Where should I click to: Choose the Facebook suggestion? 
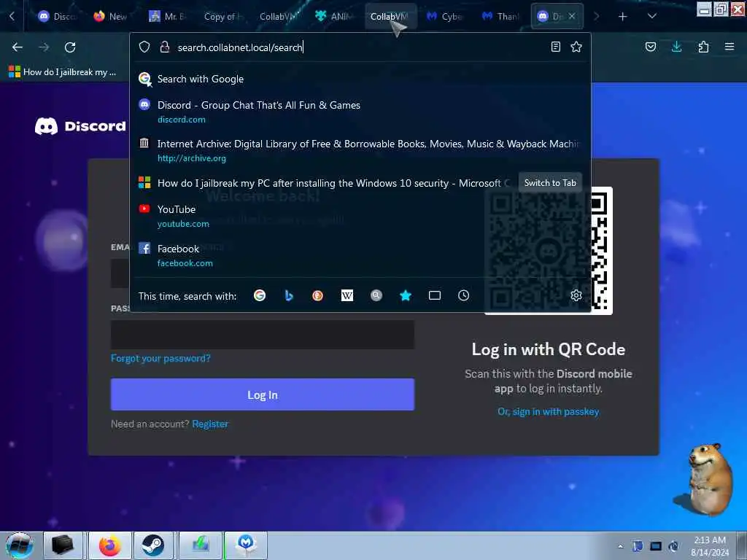click(360, 256)
